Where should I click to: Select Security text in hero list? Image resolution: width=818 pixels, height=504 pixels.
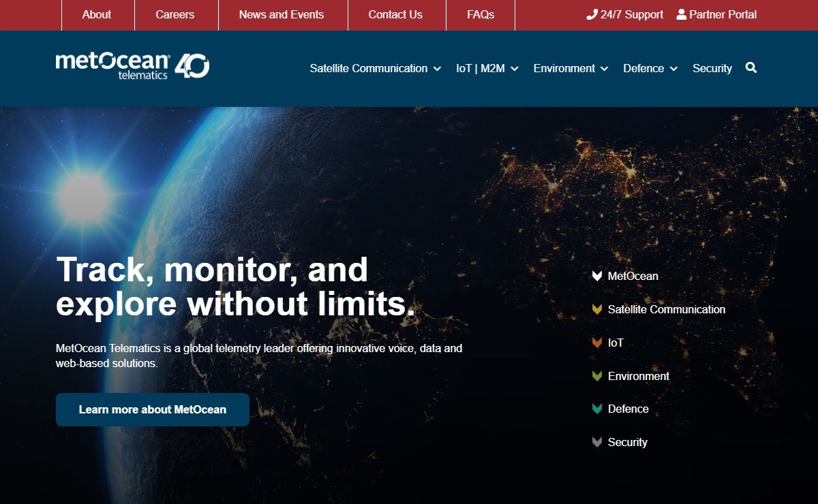628,442
